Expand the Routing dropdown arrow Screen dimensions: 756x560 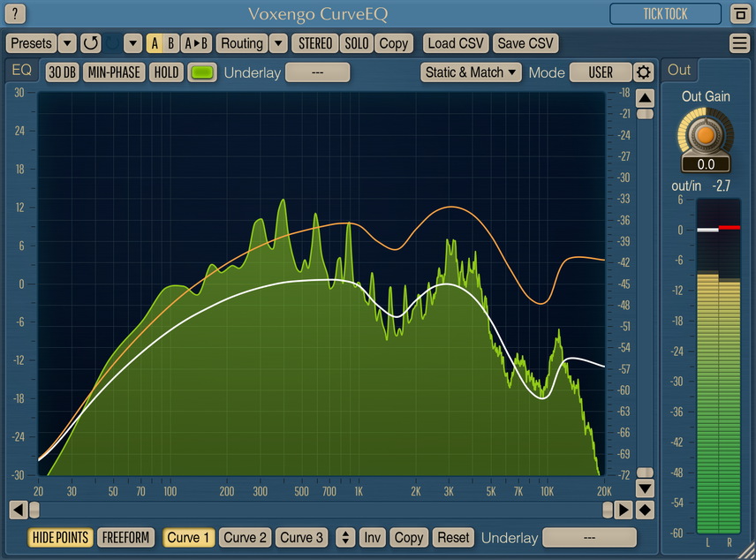(277, 43)
